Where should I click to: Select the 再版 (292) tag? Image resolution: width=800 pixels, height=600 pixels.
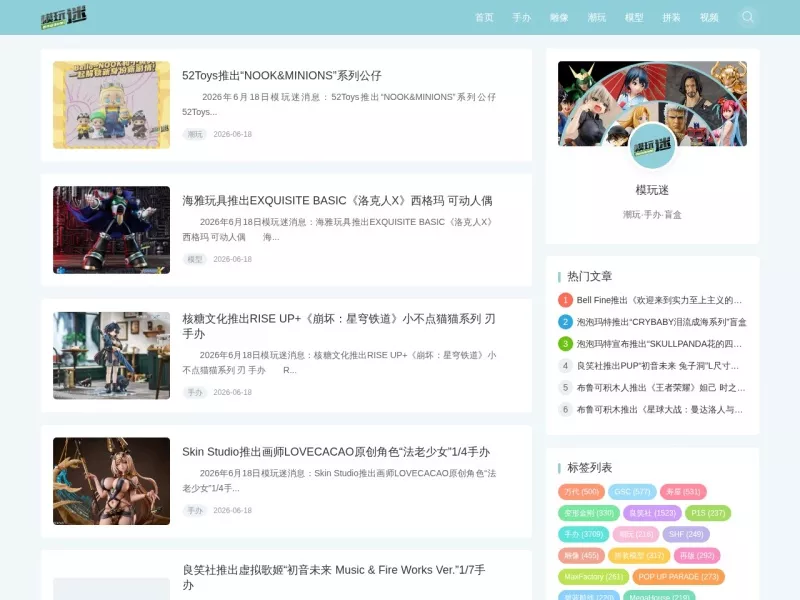[x=697, y=556]
